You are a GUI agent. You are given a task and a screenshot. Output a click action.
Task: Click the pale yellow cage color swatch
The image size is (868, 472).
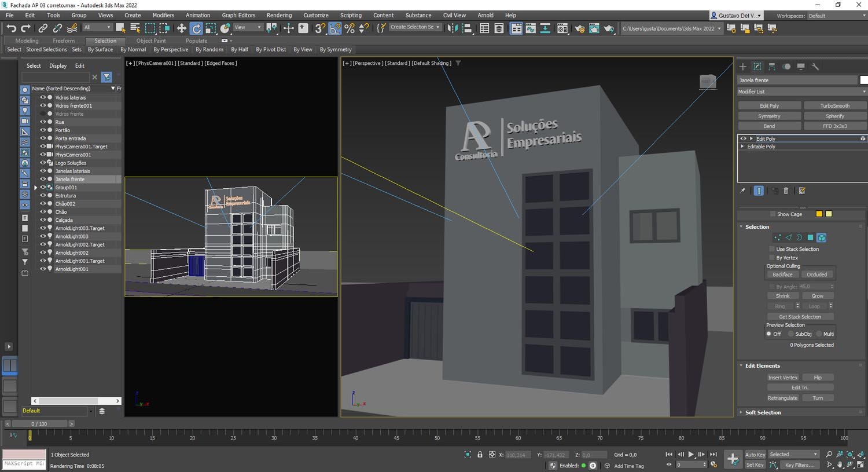pos(829,214)
